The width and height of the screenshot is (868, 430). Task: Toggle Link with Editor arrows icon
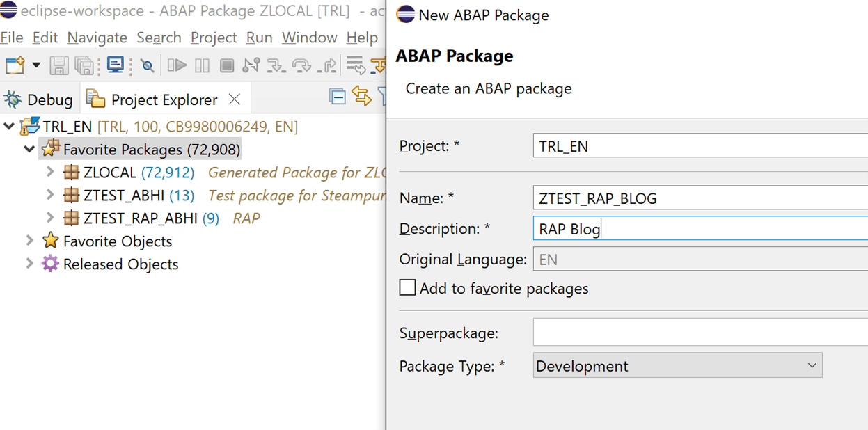pyautogui.click(x=362, y=97)
